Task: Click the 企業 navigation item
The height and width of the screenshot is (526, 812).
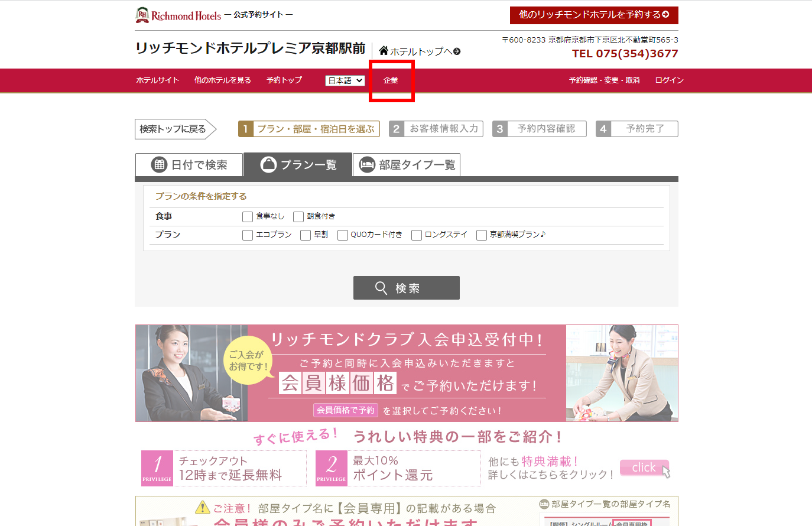Action: pos(391,80)
